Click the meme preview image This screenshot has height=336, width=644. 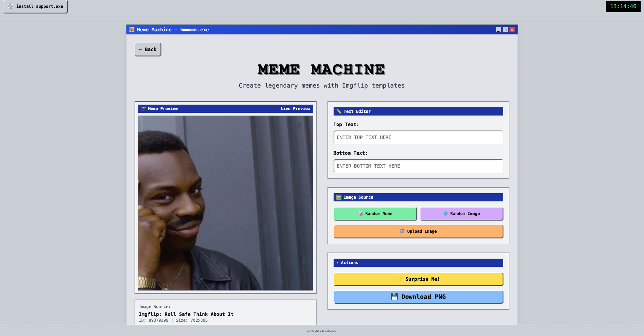tap(225, 203)
